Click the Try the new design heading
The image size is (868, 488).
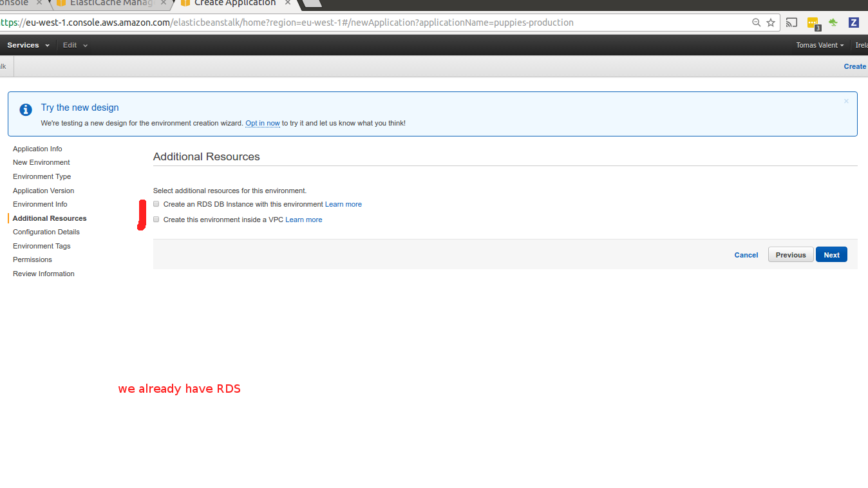click(x=80, y=108)
